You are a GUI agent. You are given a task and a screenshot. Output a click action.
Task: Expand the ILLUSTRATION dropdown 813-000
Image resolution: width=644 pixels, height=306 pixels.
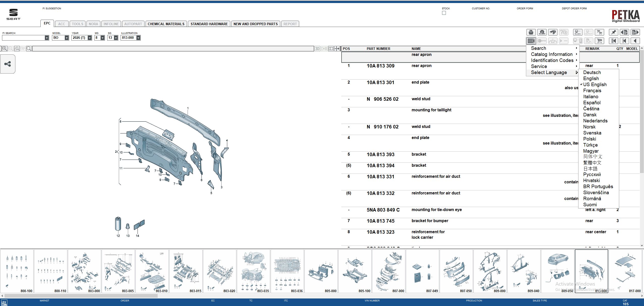point(138,38)
